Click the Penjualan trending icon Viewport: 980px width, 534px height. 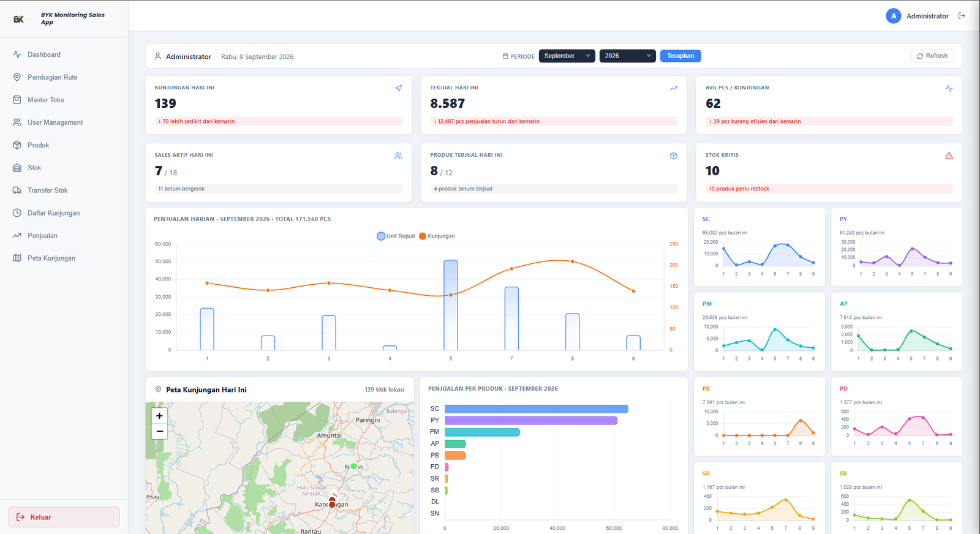coord(17,236)
